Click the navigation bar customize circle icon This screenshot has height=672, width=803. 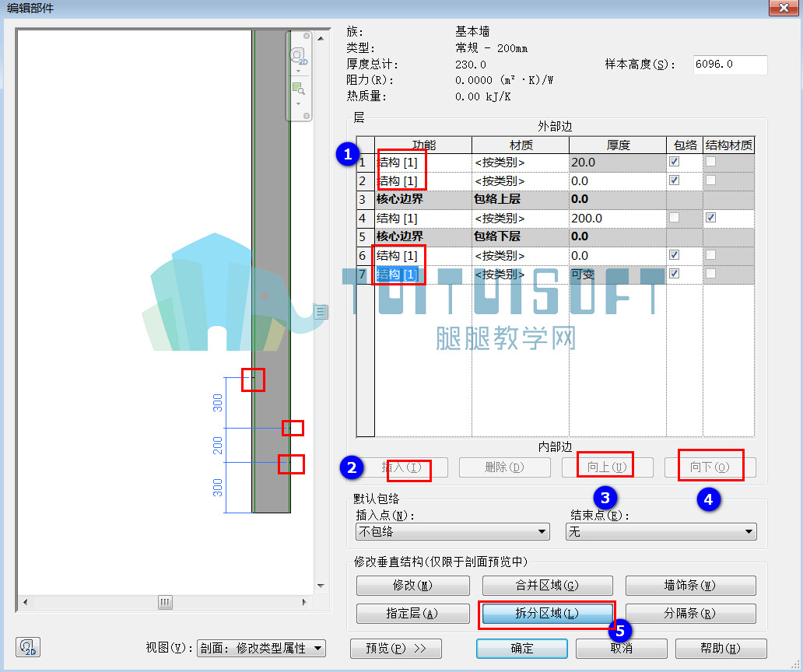pos(307,116)
